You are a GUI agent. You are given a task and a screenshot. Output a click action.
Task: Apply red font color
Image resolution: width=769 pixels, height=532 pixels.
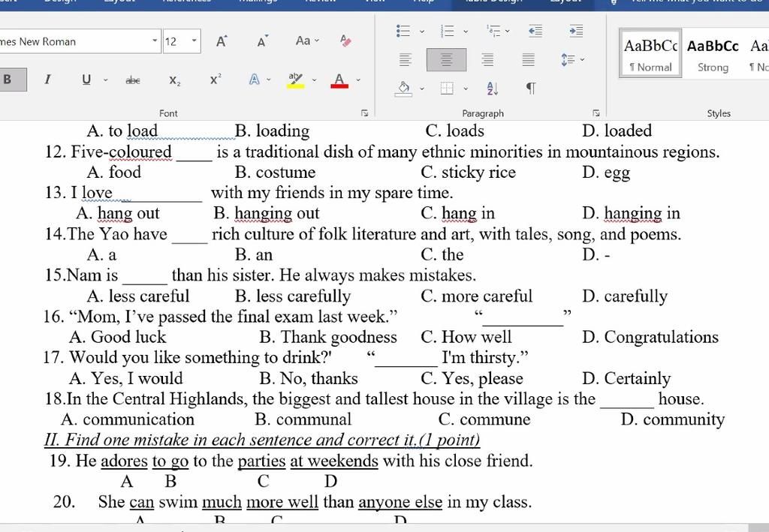[x=339, y=80]
